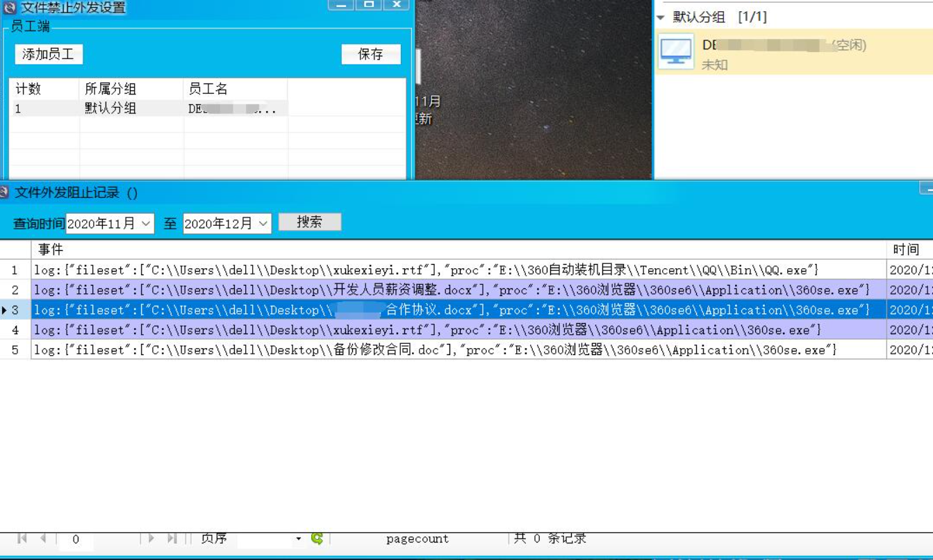Click the 添加员工 button
Viewport: 933px width, 560px height.
click(49, 54)
